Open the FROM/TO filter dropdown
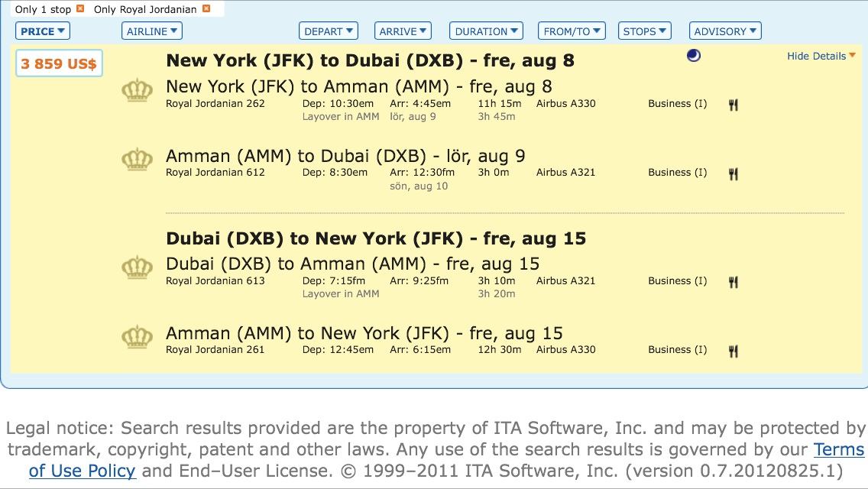The width and height of the screenshot is (868, 489). [572, 31]
